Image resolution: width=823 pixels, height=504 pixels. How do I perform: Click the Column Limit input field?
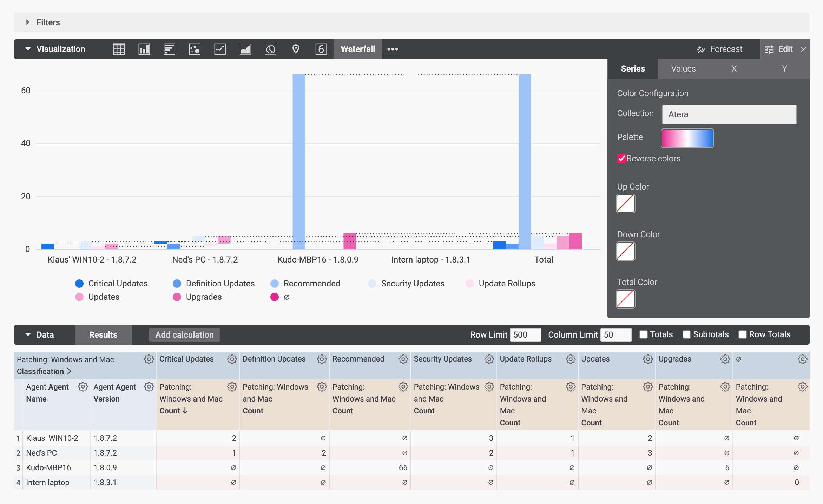[x=616, y=335]
